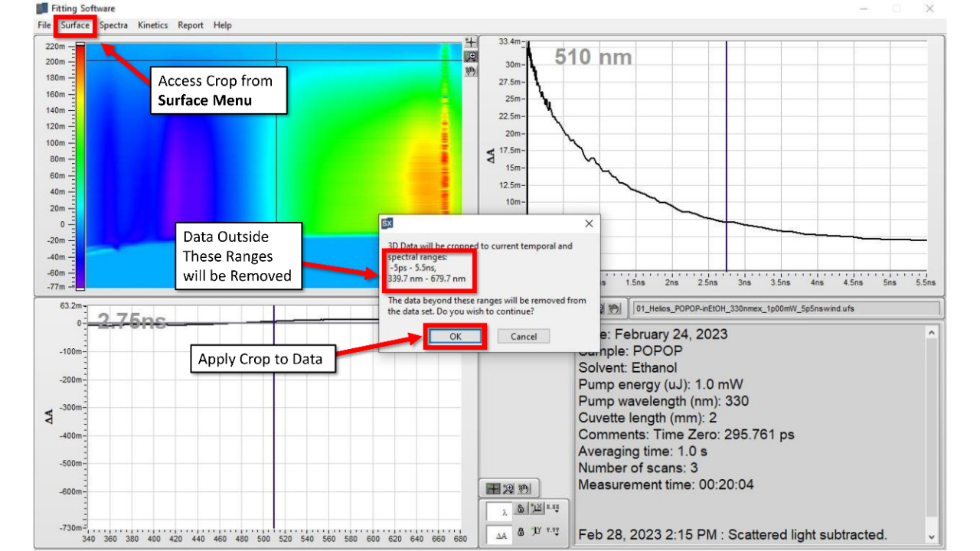
Task: Click the data file name field
Action: click(786, 308)
